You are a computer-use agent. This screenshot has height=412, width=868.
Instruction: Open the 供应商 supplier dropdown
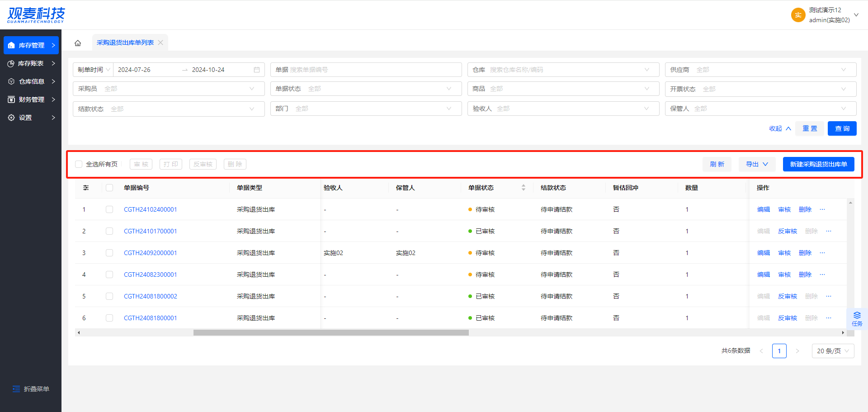(760, 70)
